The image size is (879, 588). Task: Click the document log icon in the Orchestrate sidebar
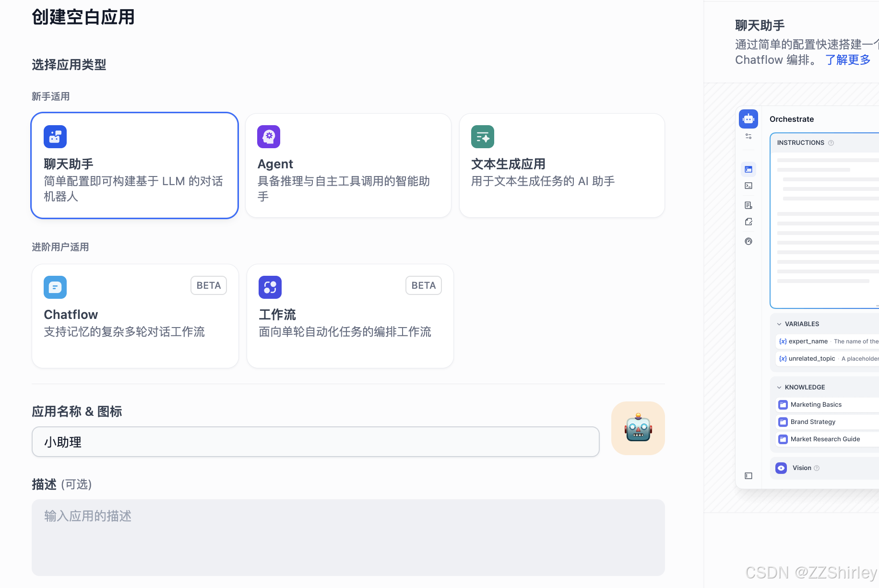[x=748, y=205]
